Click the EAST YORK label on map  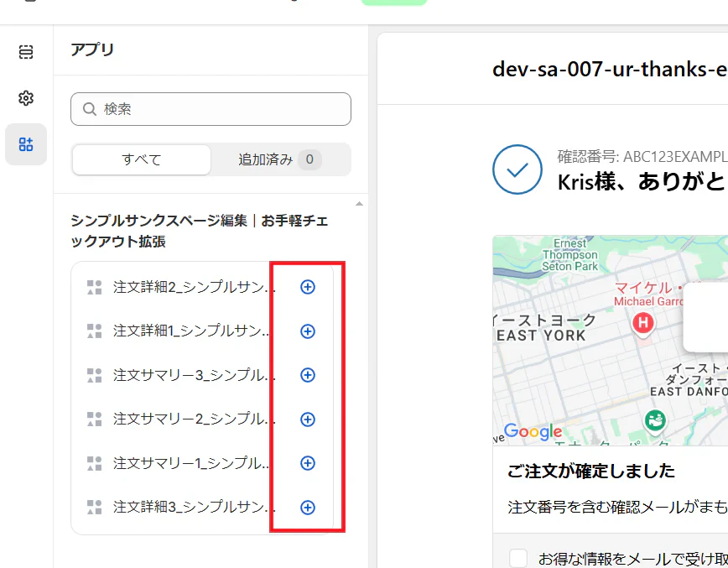point(541,336)
